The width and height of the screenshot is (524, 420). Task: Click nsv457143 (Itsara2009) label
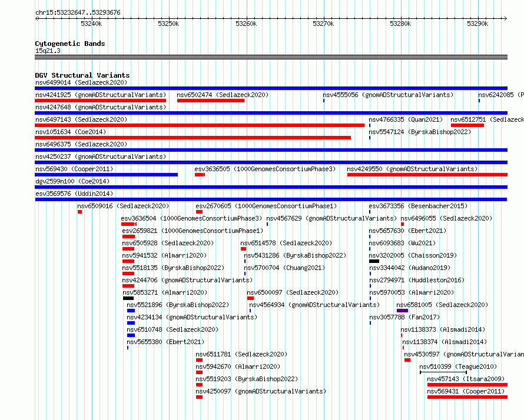(466, 379)
